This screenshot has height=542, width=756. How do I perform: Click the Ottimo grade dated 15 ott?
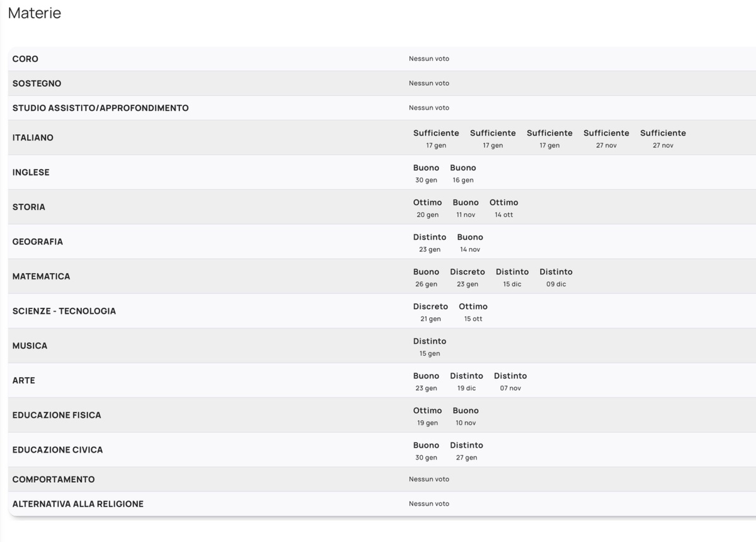click(x=473, y=312)
